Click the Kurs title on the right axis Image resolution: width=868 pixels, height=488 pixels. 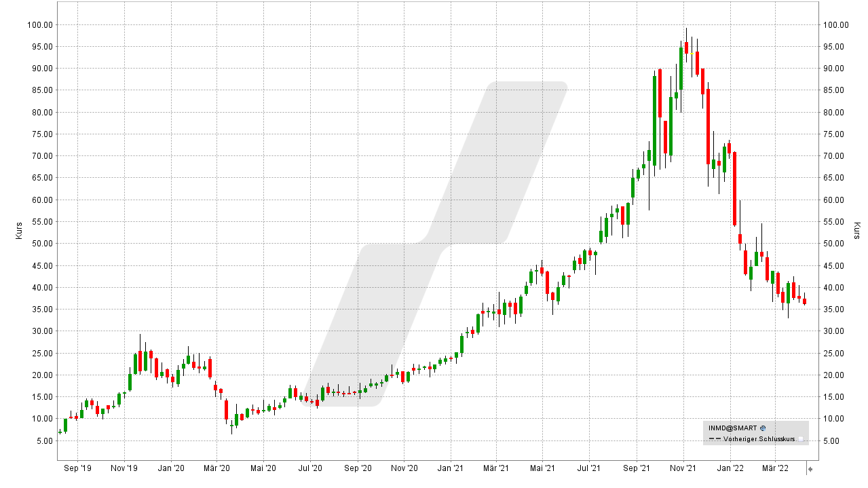tap(856, 231)
